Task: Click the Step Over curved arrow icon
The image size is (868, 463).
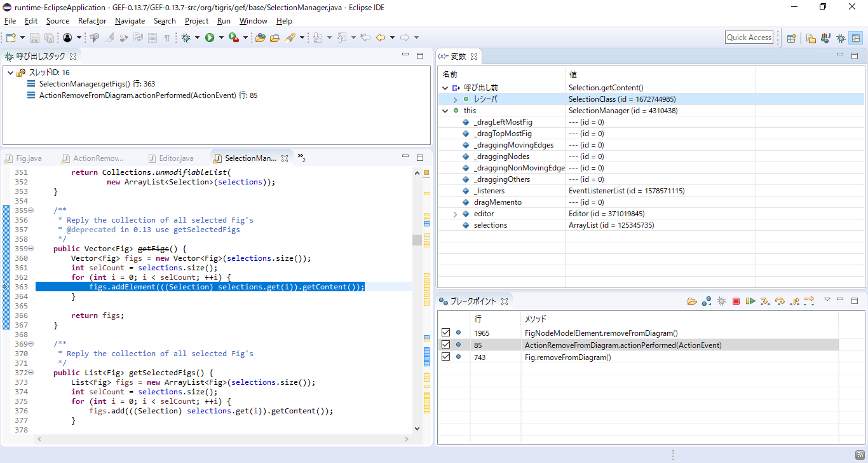Action: (x=780, y=301)
